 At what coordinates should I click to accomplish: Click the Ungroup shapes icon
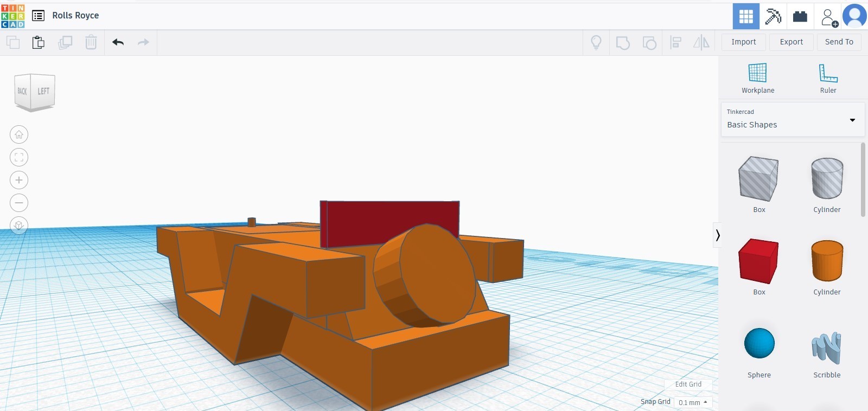tap(649, 42)
